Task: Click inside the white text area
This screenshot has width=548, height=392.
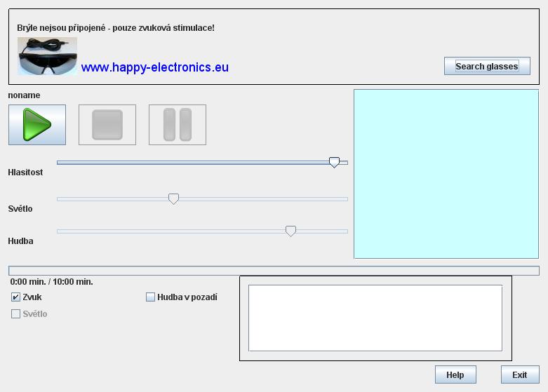Action: point(375,318)
